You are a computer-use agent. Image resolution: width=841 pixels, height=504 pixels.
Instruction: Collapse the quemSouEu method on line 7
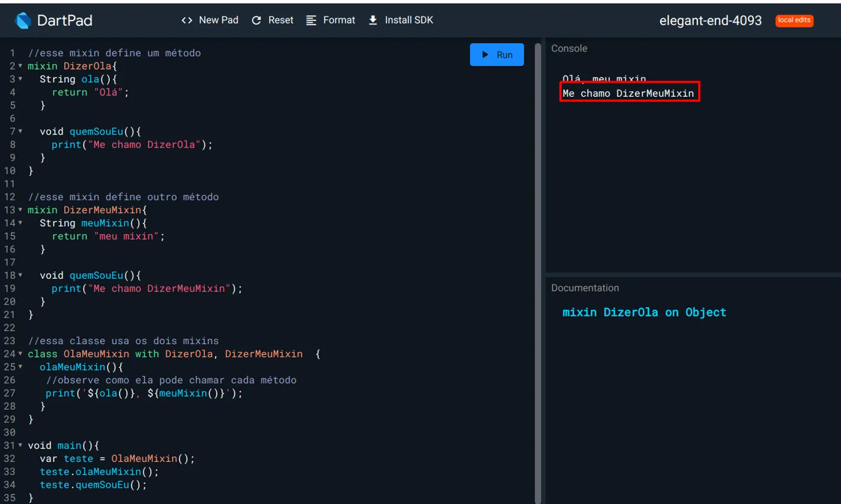click(20, 132)
